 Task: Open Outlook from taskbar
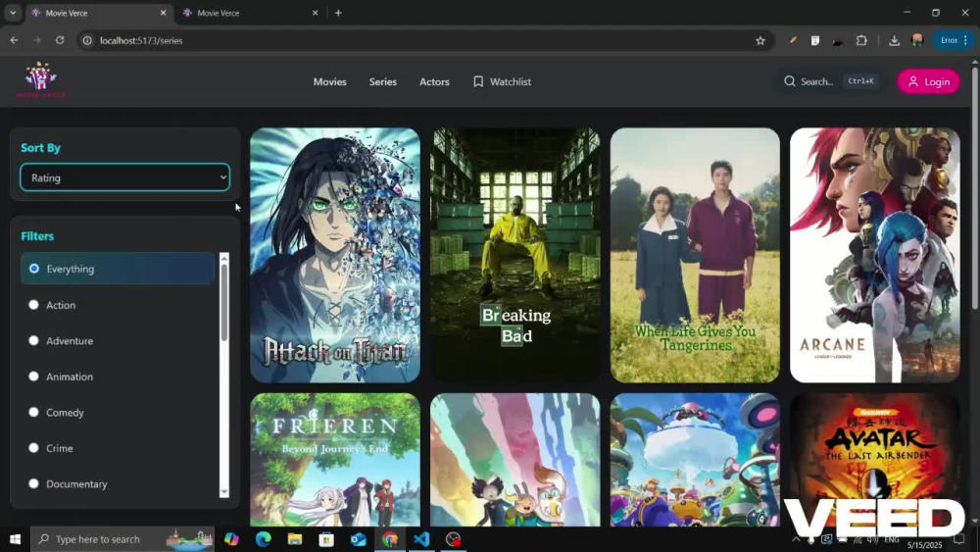tap(358, 539)
